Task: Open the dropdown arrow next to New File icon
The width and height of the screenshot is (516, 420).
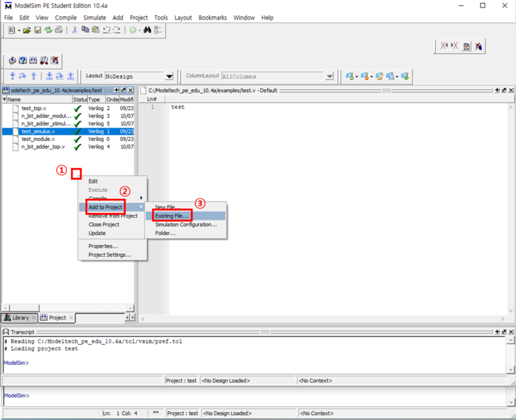Action: click(x=19, y=31)
